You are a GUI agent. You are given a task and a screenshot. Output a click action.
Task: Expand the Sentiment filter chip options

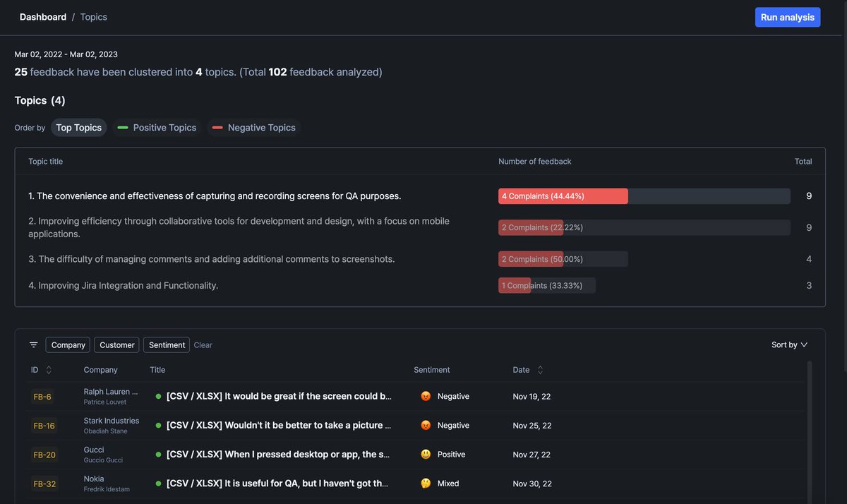pyautogui.click(x=166, y=343)
